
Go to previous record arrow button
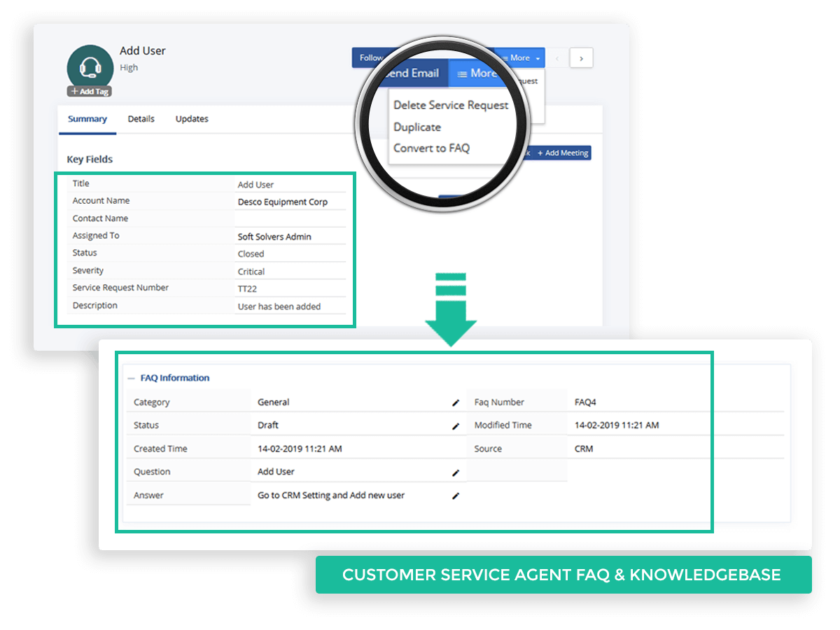click(557, 59)
